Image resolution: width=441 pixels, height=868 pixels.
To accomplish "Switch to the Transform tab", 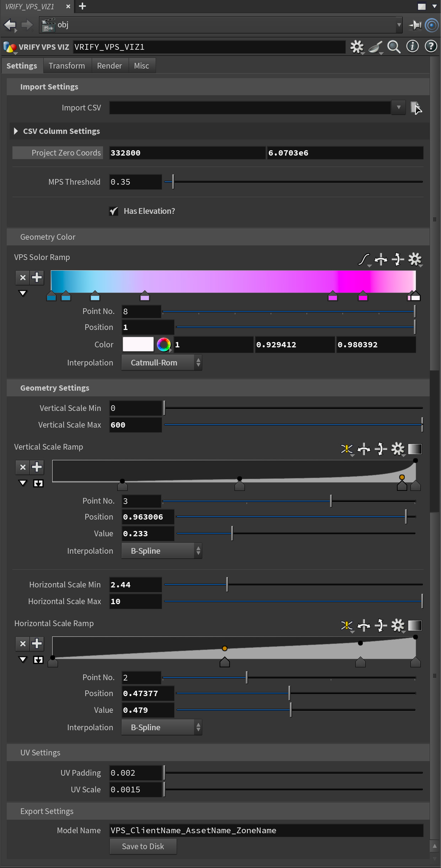I will pos(67,66).
